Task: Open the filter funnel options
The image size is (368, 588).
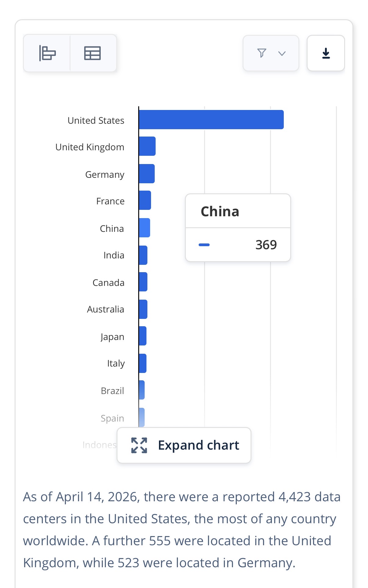Action: [262, 53]
